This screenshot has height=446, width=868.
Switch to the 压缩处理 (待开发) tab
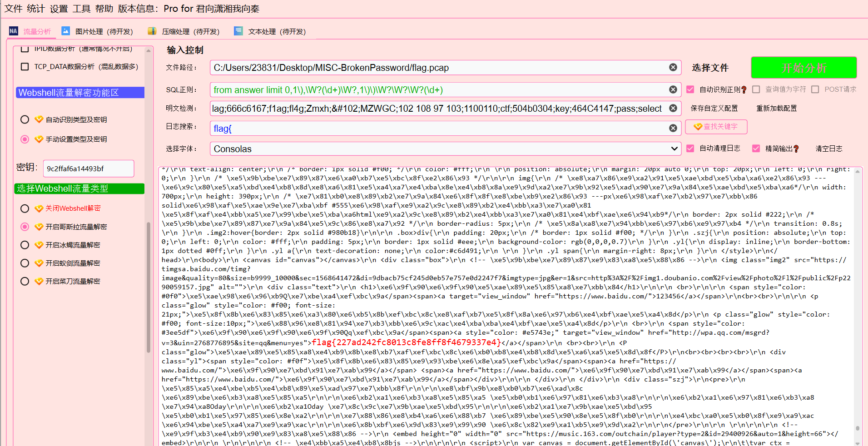[x=191, y=32]
